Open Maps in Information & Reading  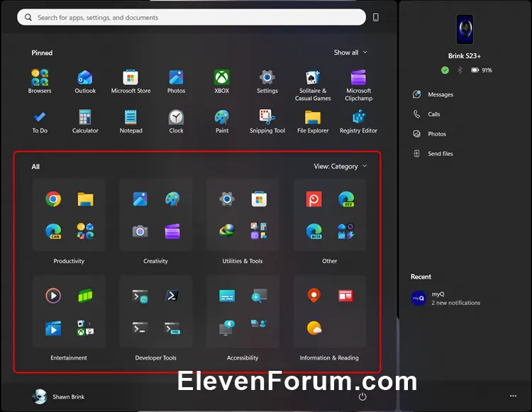click(314, 296)
